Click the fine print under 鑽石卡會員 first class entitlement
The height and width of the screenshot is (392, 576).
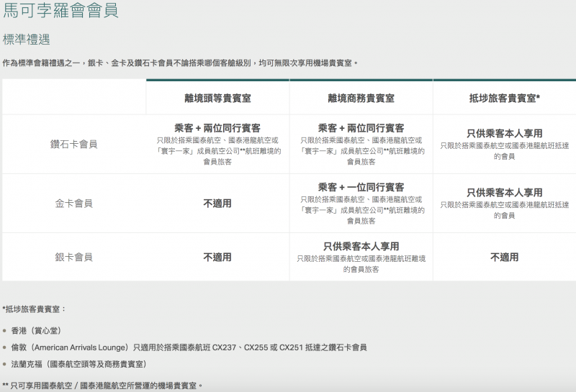point(217,151)
